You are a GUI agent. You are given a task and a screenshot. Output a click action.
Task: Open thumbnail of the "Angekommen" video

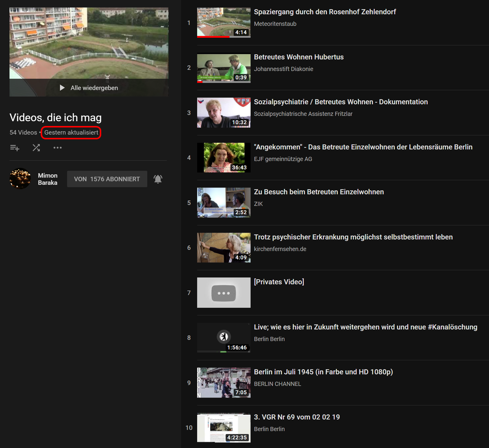[x=224, y=158]
